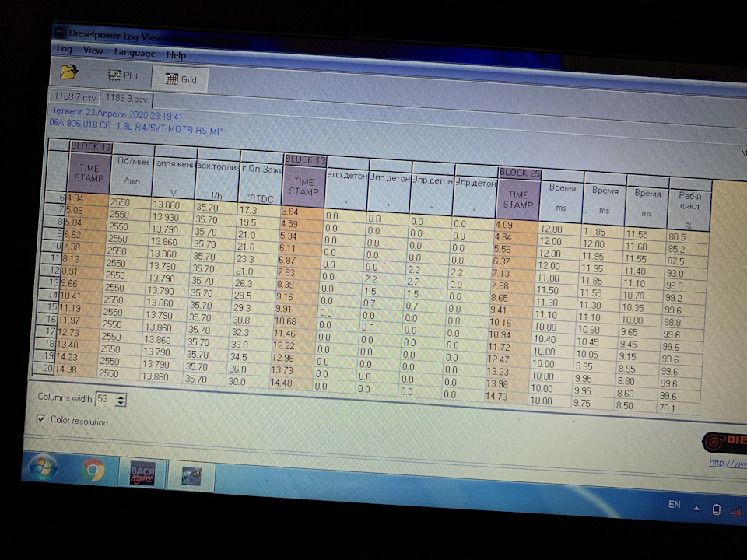Open the Dieselpower website link
The image size is (747, 560).
[728, 463]
